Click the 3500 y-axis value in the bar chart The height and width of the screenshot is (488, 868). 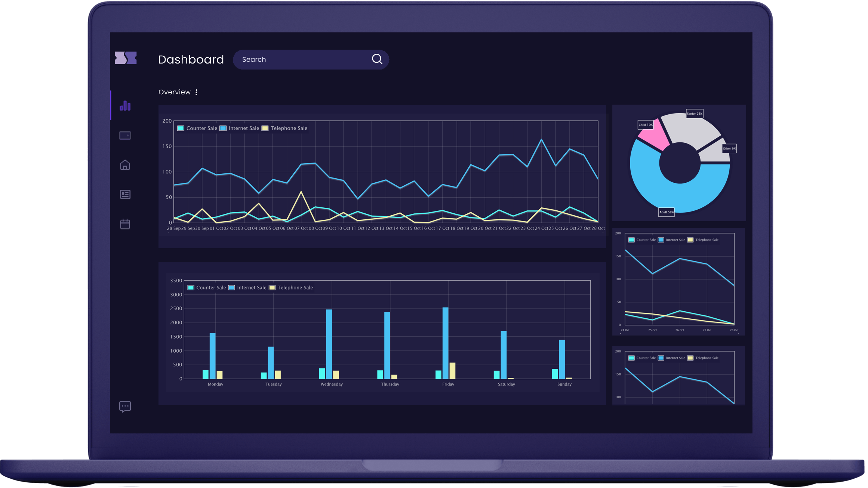176,281
